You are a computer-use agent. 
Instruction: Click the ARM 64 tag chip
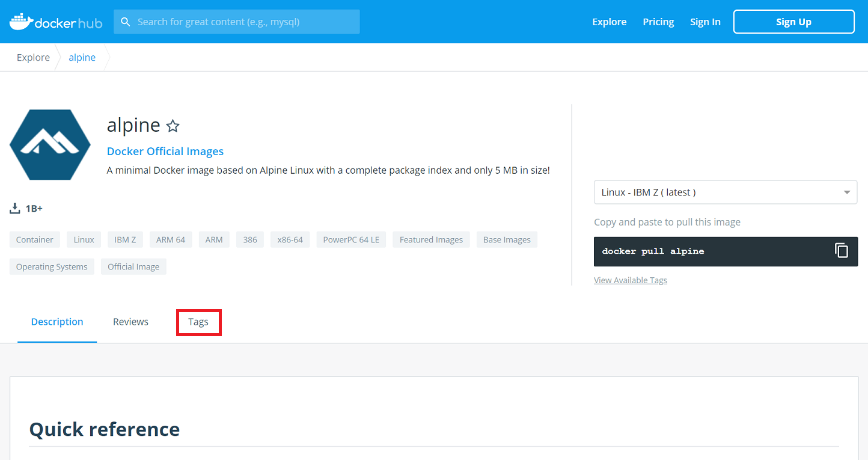[171, 239]
